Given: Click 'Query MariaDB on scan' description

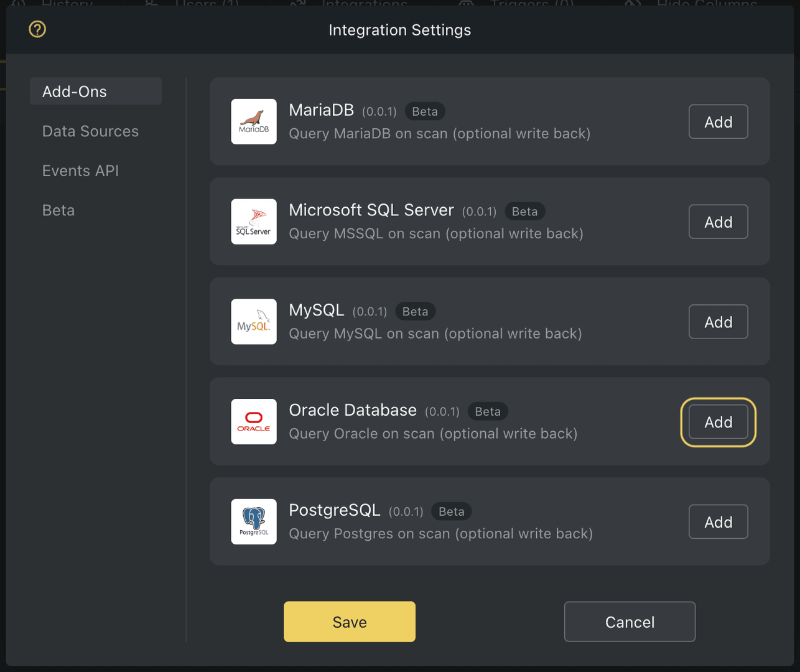Looking at the screenshot, I should click(440, 134).
